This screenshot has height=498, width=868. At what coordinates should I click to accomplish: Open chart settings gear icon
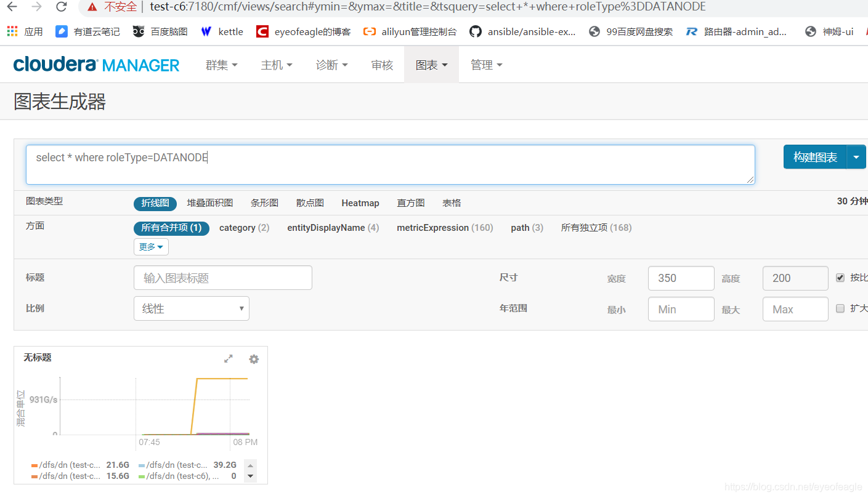pyautogui.click(x=254, y=359)
